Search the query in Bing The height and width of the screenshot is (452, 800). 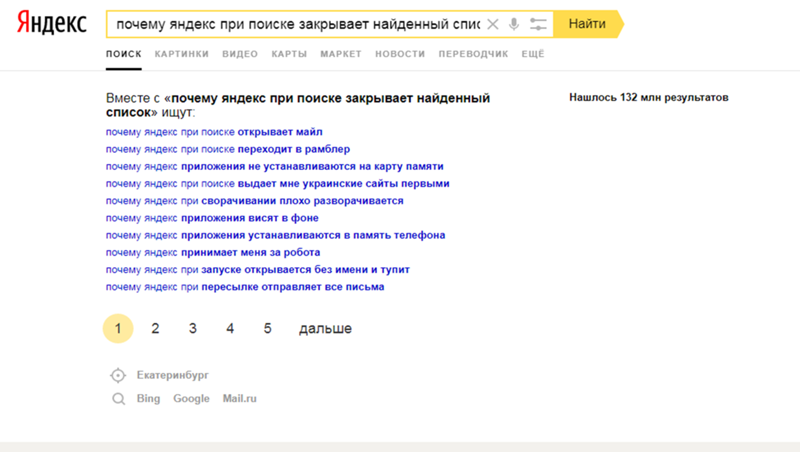click(148, 399)
